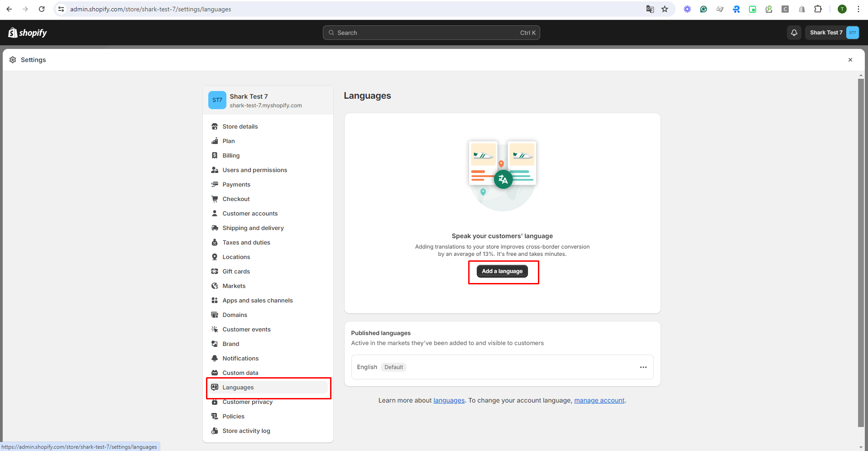This screenshot has height=451, width=868.
Task: Click the Add a language button
Action: (x=502, y=271)
